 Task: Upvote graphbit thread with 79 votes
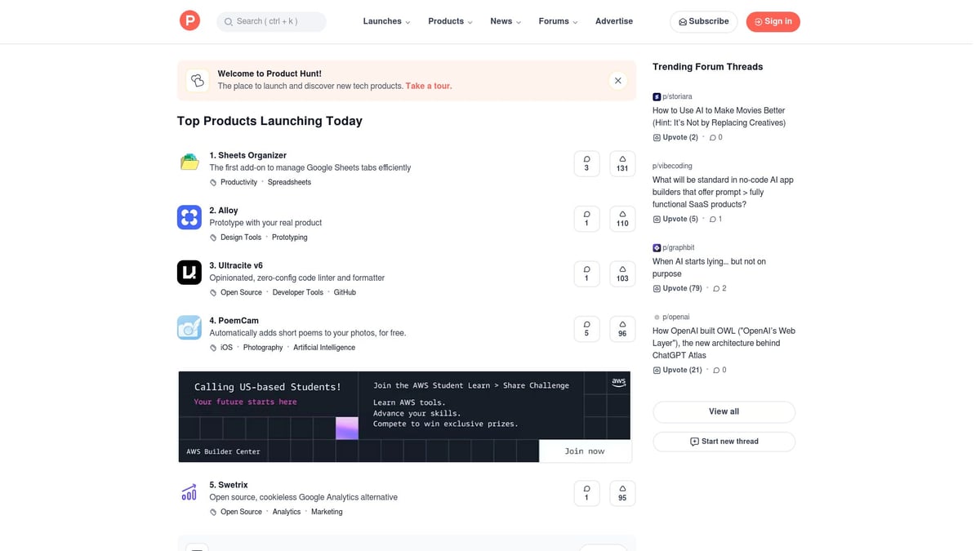point(677,288)
